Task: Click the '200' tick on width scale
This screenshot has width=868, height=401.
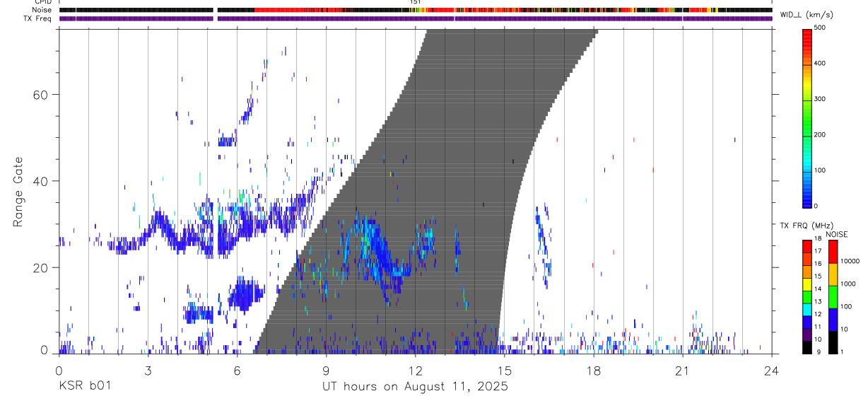Action: pos(820,135)
